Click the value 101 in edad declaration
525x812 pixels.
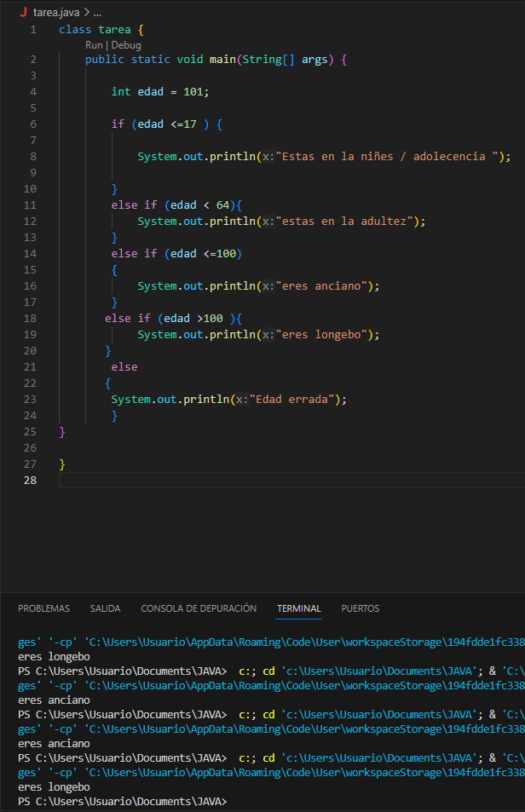tap(195, 92)
